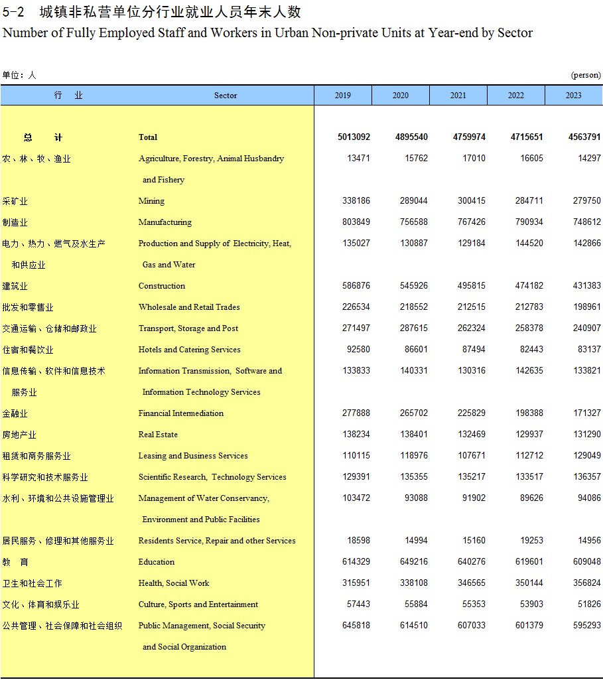The width and height of the screenshot is (603, 700).
Task: Click Public Management 2019 value 645818
Action: (356, 626)
